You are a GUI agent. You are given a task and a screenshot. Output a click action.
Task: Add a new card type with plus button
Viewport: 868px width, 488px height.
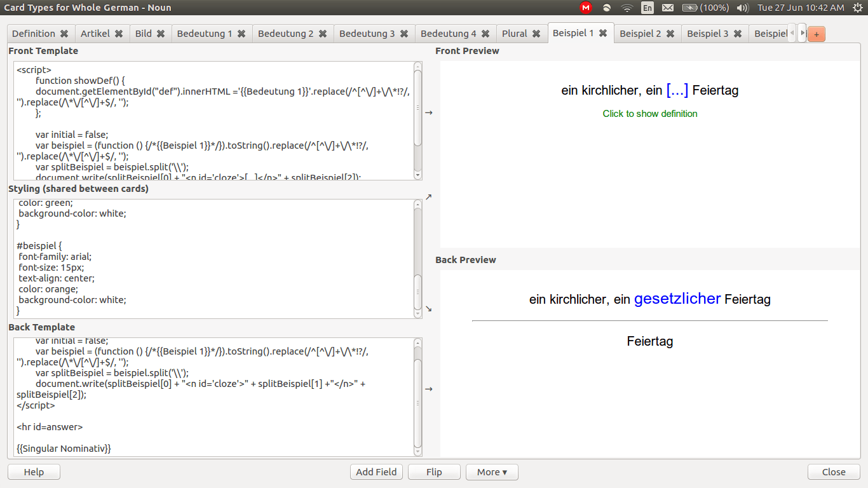click(x=817, y=34)
